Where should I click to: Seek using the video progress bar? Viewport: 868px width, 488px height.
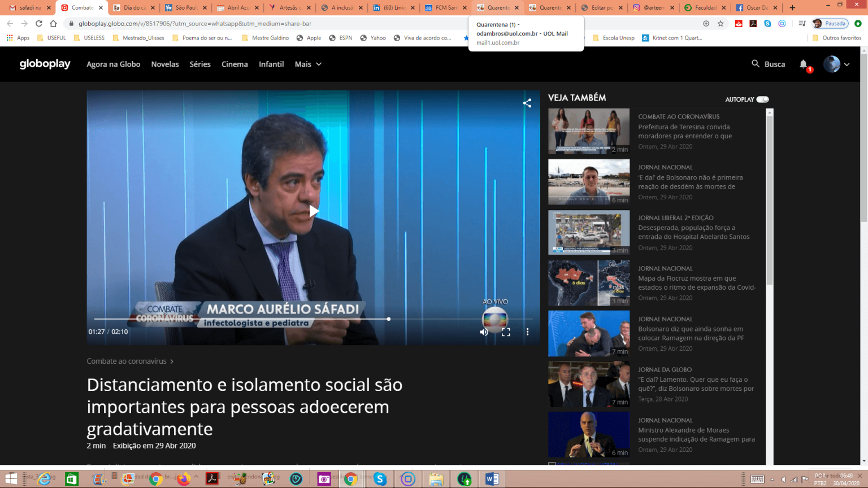[x=314, y=319]
